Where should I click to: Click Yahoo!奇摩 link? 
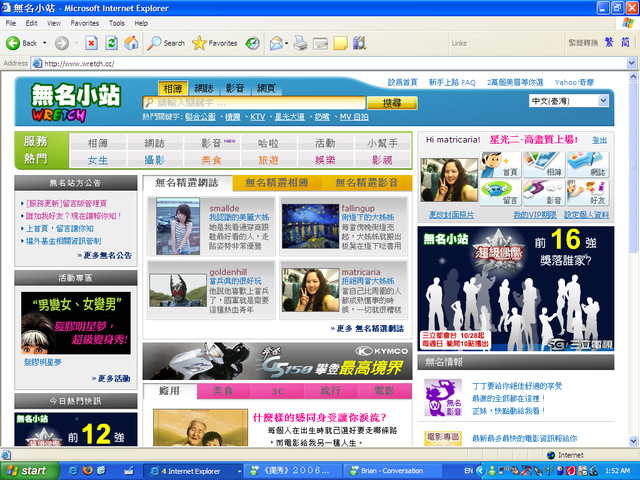point(574,82)
